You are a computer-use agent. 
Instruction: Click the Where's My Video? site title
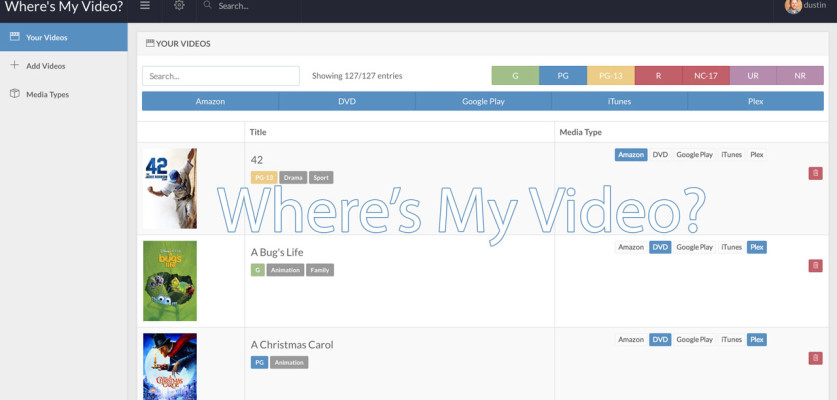tap(64, 6)
